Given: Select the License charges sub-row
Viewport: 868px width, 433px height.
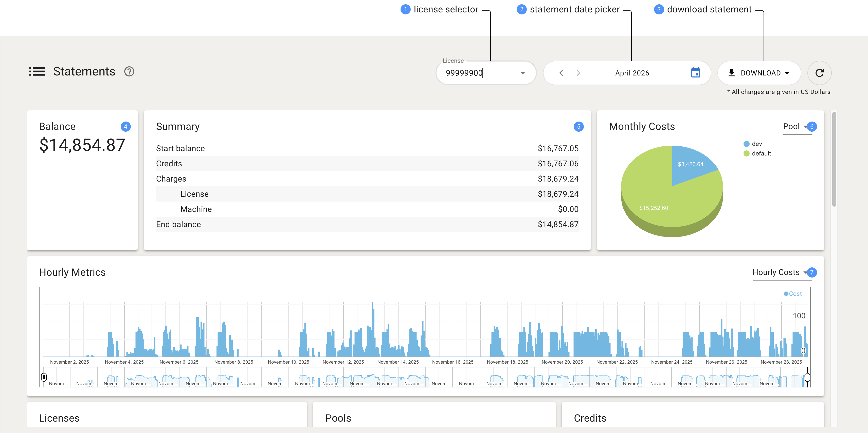Looking at the screenshot, I should pyautogui.click(x=367, y=194).
